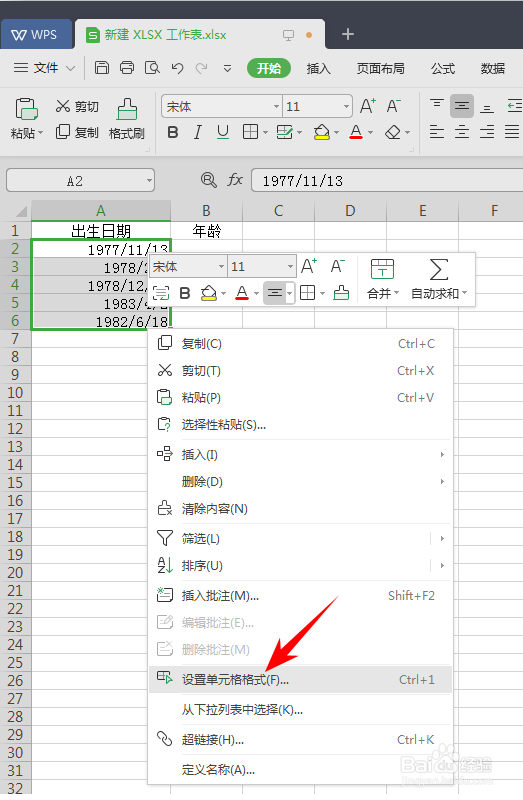This screenshot has height=800, width=523.
Task: Select top vertical align in ribbon
Action: [x=436, y=105]
